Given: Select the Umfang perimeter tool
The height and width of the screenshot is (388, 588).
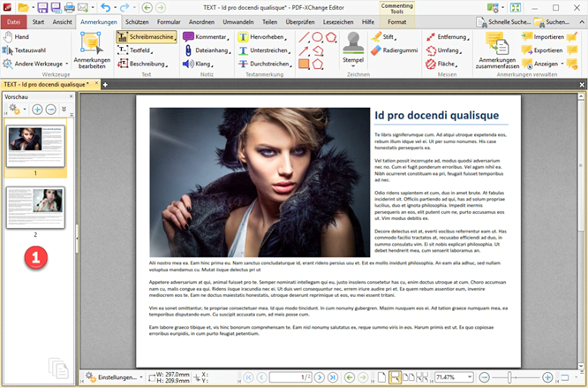Looking at the screenshot, I should tap(443, 50).
